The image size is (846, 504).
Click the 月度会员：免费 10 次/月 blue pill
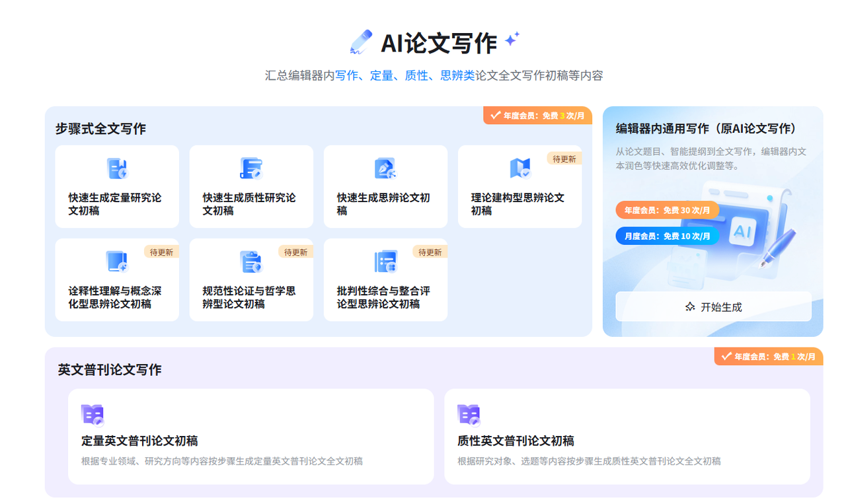coord(668,236)
